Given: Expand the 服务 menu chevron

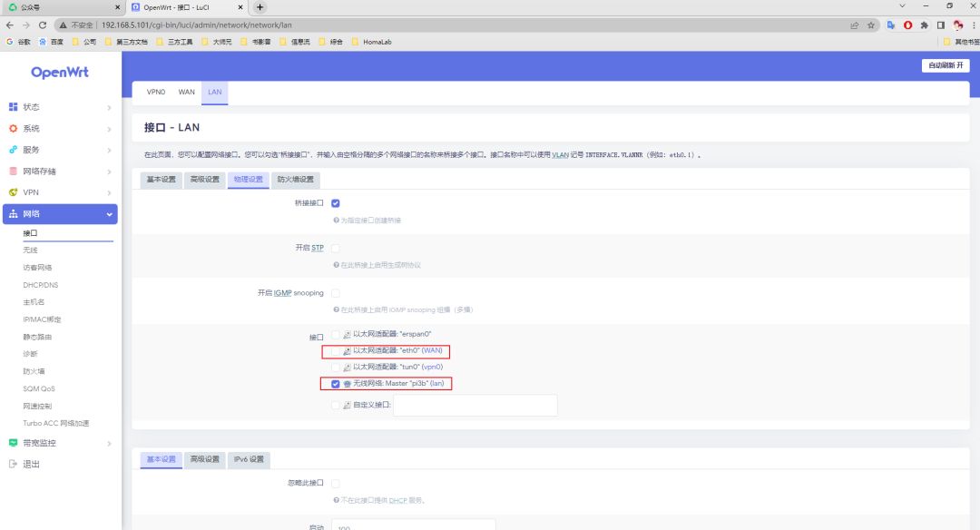Looking at the screenshot, I should pyautogui.click(x=110, y=150).
